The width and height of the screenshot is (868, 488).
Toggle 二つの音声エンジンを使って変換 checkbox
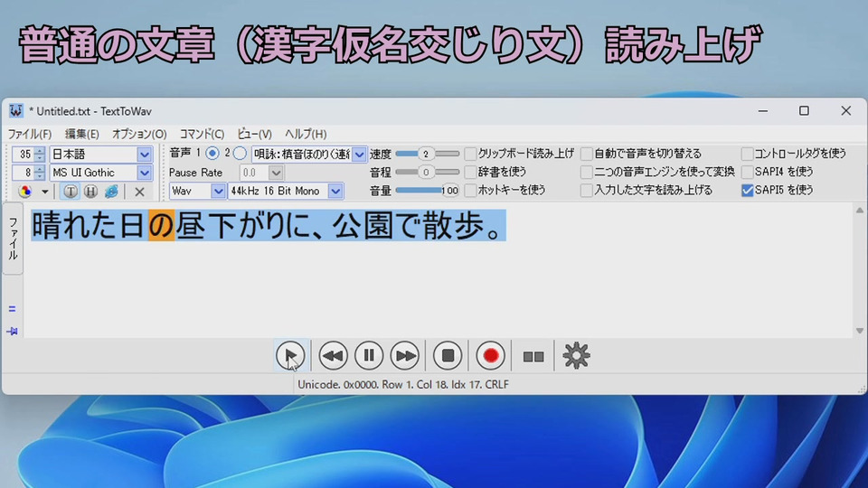tap(586, 172)
